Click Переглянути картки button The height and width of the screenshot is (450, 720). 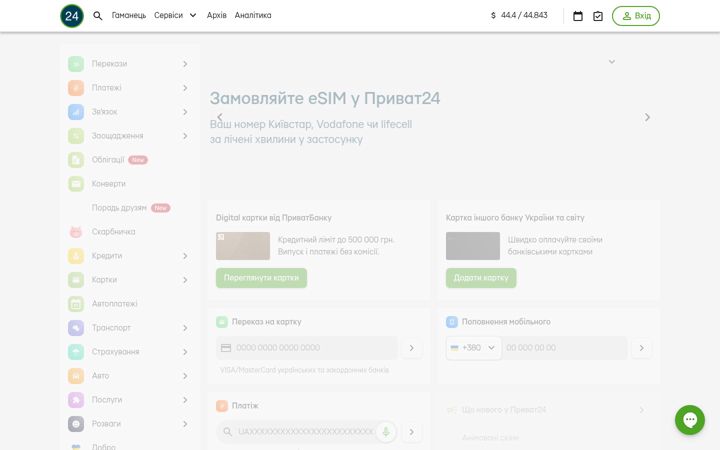point(261,278)
